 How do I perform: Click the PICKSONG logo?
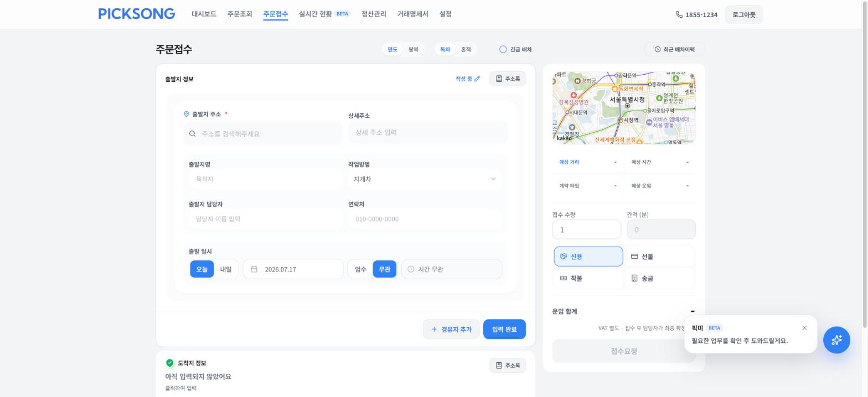click(137, 14)
